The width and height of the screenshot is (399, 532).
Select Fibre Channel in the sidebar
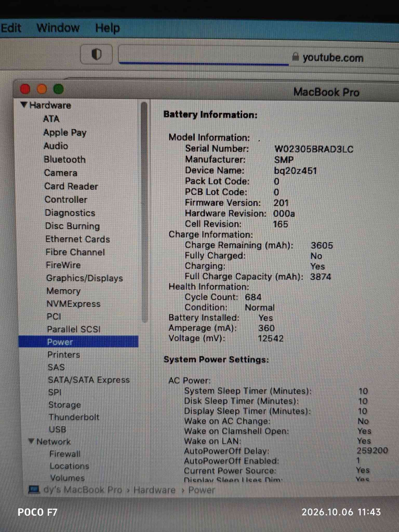(x=75, y=252)
